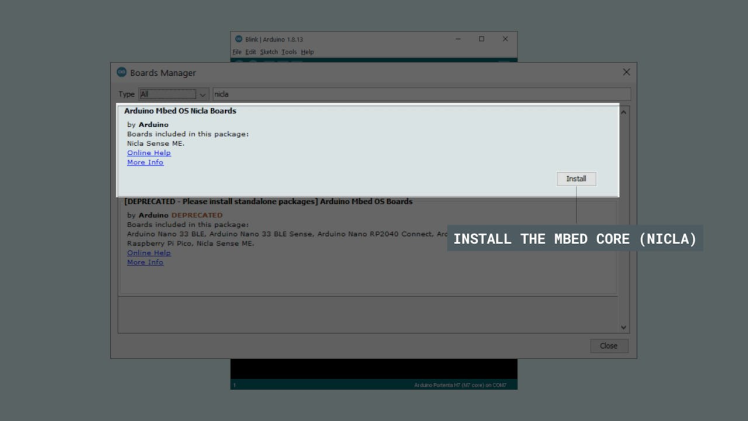The width and height of the screenshot is (748, 421).
Task: Click the 'Nicla Sense ME.' board text
Action: click(x=156, y=143)
